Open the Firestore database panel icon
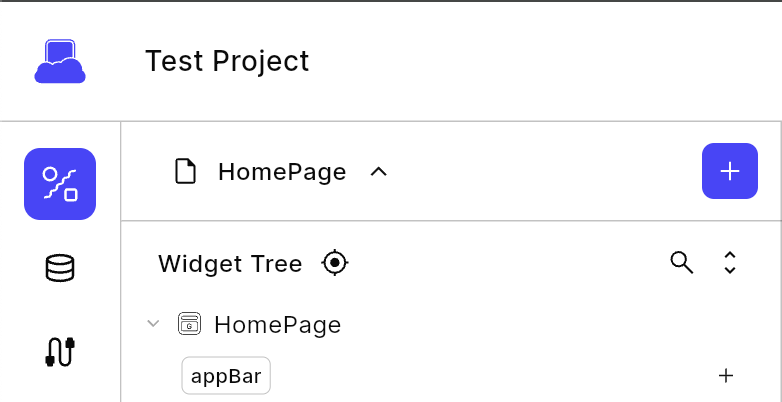 60,268
